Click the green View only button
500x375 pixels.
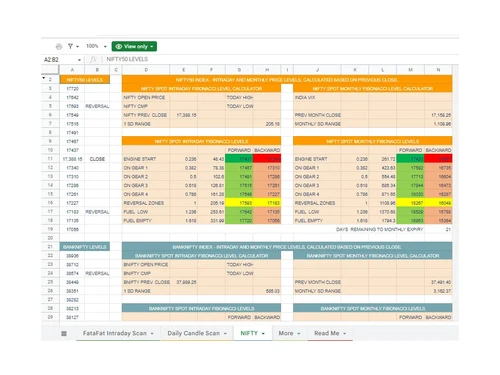134,46
